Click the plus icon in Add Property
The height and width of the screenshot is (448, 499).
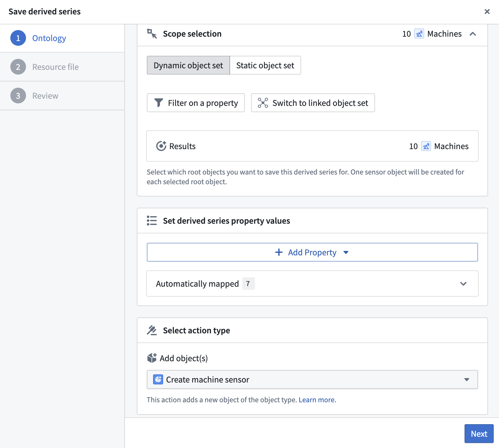[279, 252]
